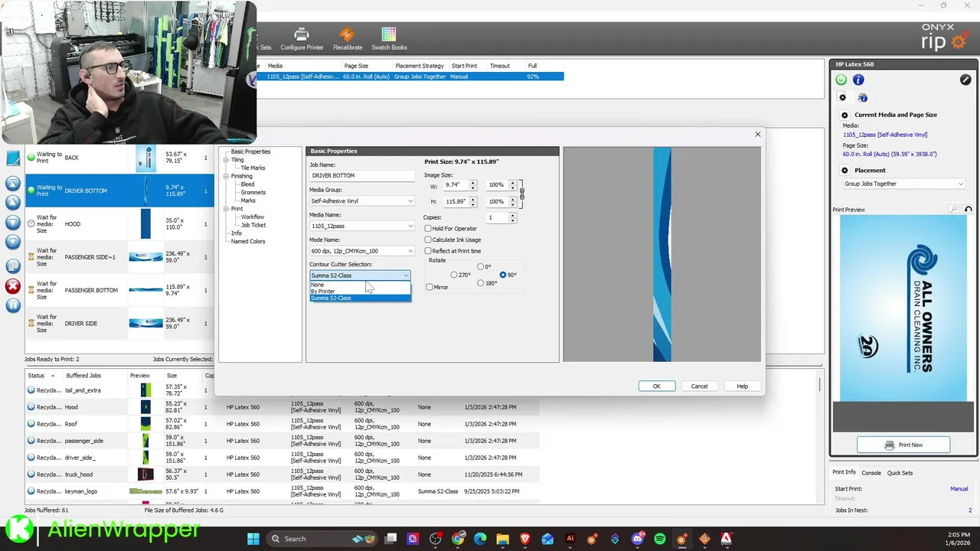980x551 pixels.
Task: Open the Mode Name dropdown
Action: point(362,251)
